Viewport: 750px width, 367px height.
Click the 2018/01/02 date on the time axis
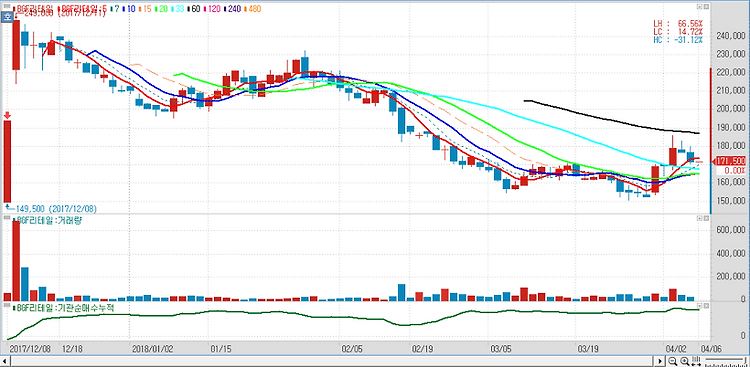tap(152, 349)
